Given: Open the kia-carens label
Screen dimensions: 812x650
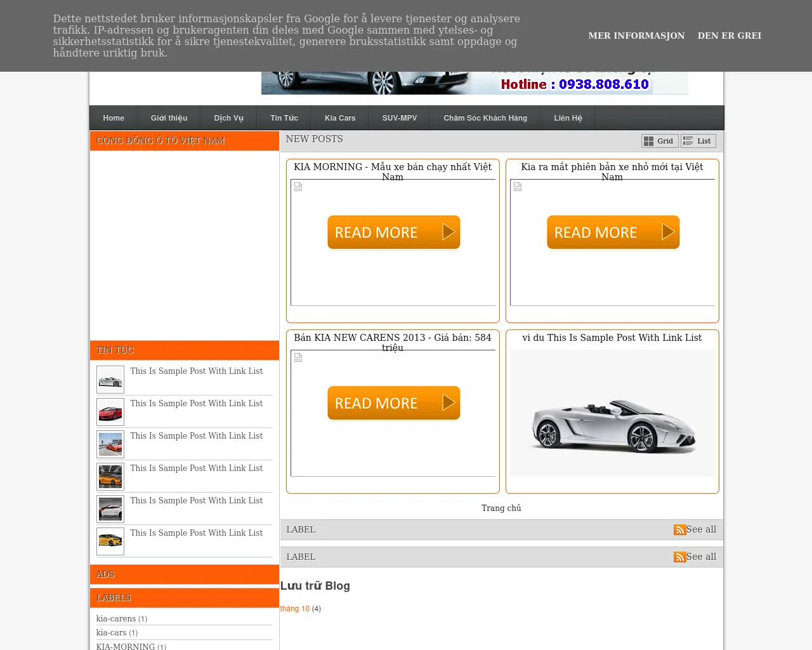Looking at the screenshot, I should click(116, 618).
